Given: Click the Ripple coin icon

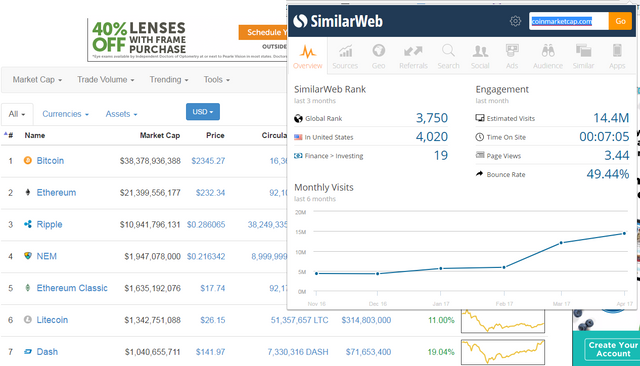Looking at the screenshot, I should point(28,224).
